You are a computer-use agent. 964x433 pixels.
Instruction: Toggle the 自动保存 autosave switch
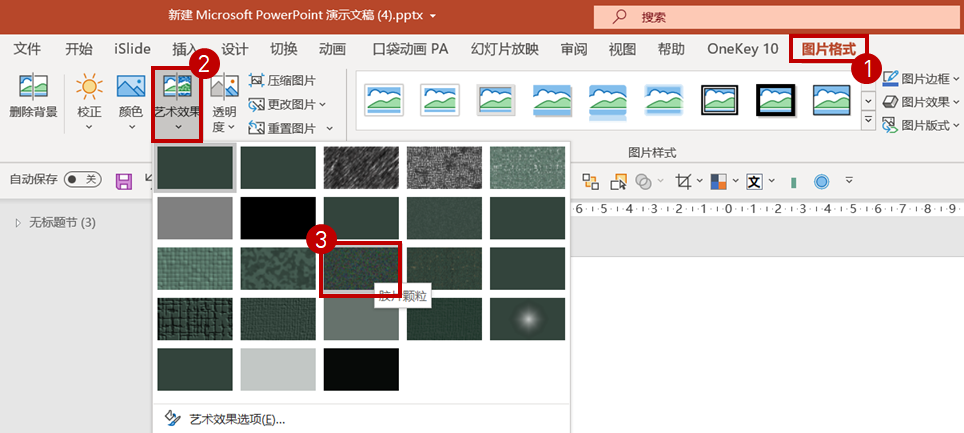pos(82,180)
